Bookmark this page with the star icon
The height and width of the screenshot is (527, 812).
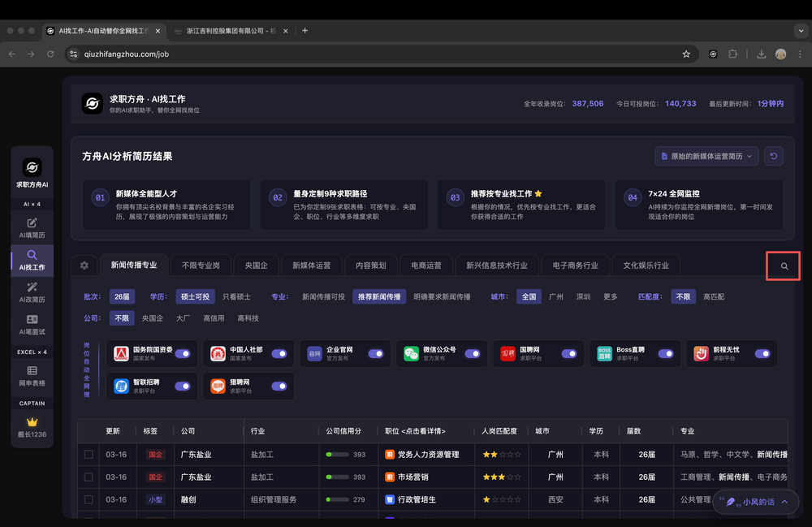(x=686, y=54)
